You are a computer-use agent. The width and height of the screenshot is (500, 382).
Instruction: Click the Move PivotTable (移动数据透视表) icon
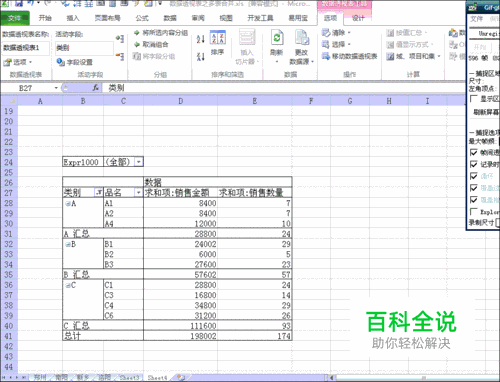coord(326,56)
